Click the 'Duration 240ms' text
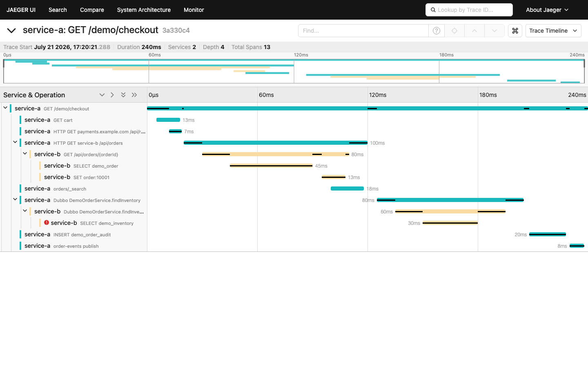Image resolution: width=588 pixels, height=368 pixels. tap(139, 47)
